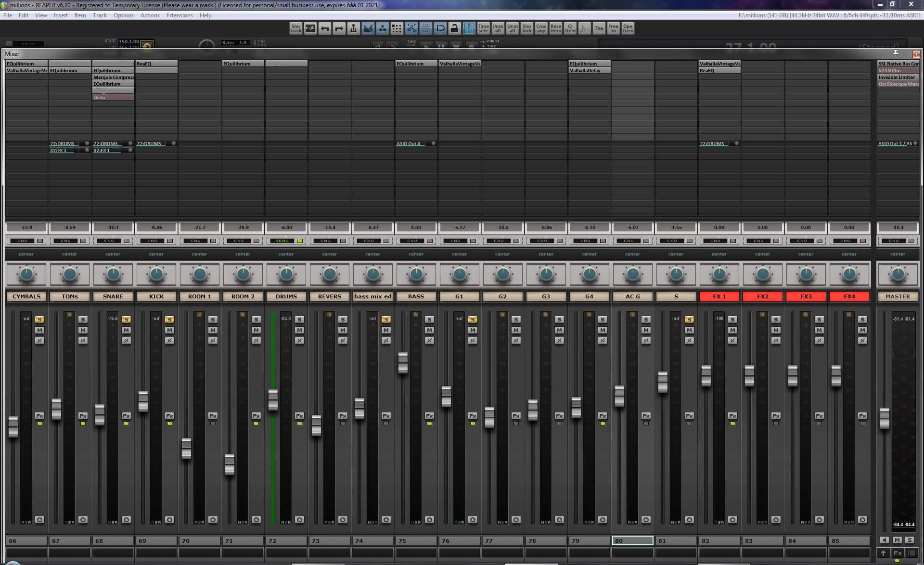Mute the SNARE track
The width and height of the screenshot is (924, 565).
[x=126, y=330]
